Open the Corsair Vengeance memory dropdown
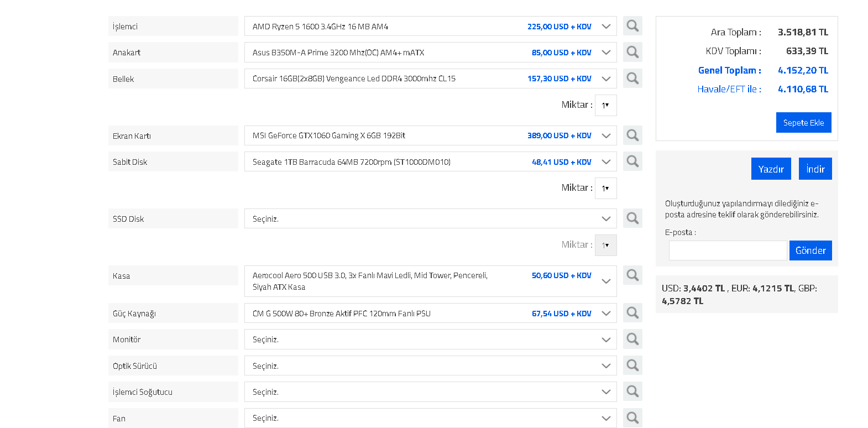Screen dimensions: 868x428 click(x=430, y=79)
